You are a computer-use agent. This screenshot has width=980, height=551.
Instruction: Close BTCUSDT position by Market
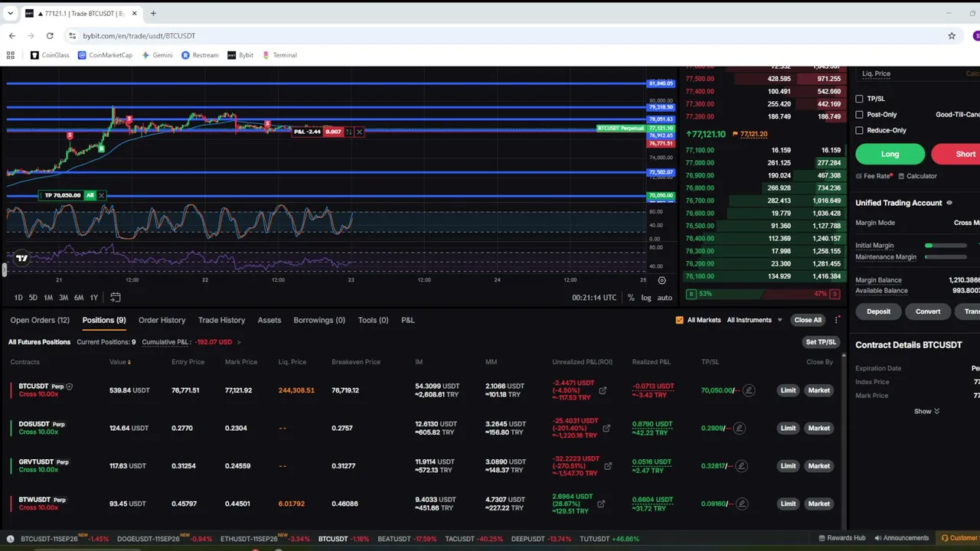pos(818,390)
